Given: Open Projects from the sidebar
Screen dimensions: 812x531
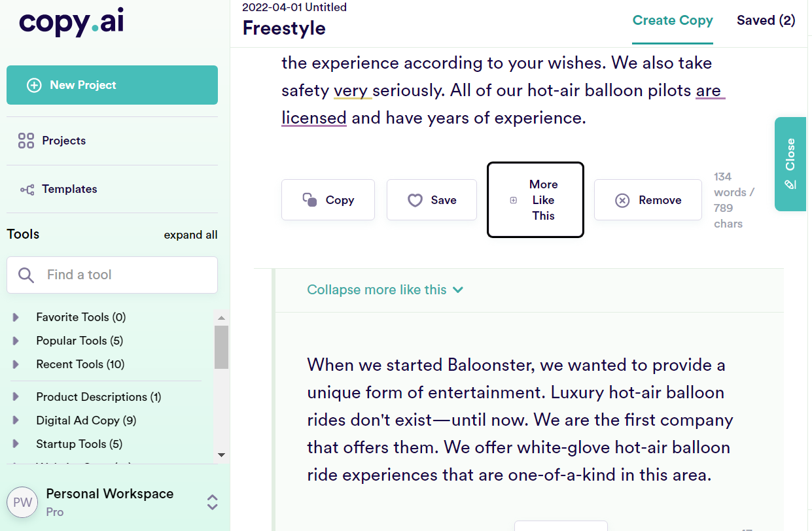Looking at the screenshot, I should coord(63,140).
